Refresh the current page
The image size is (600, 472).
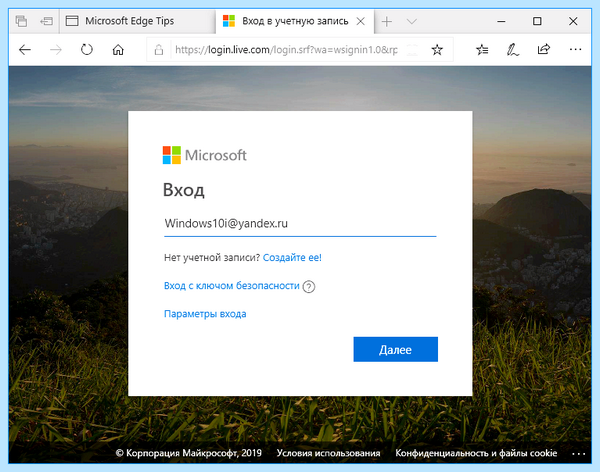click(x=87, y=50)
